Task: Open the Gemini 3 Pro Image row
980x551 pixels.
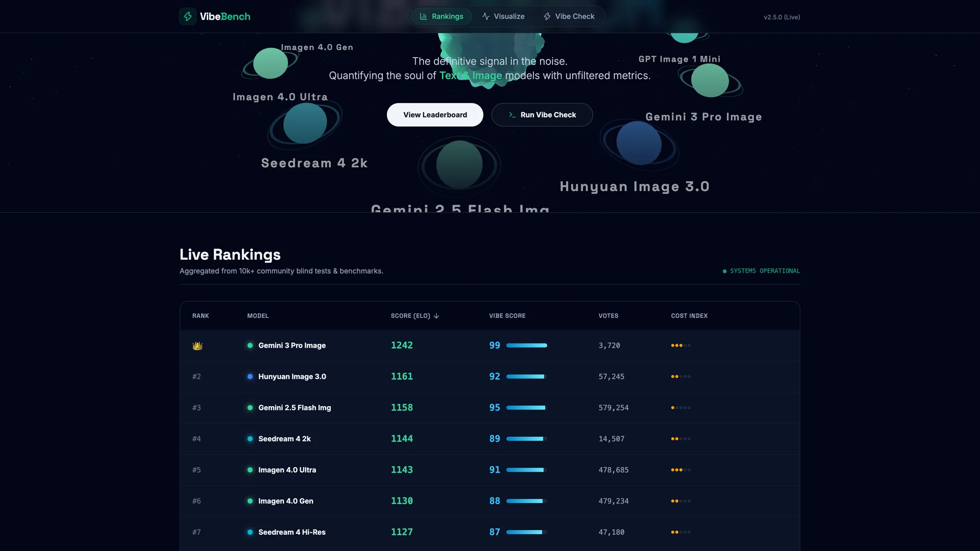Action: [490, 345]
